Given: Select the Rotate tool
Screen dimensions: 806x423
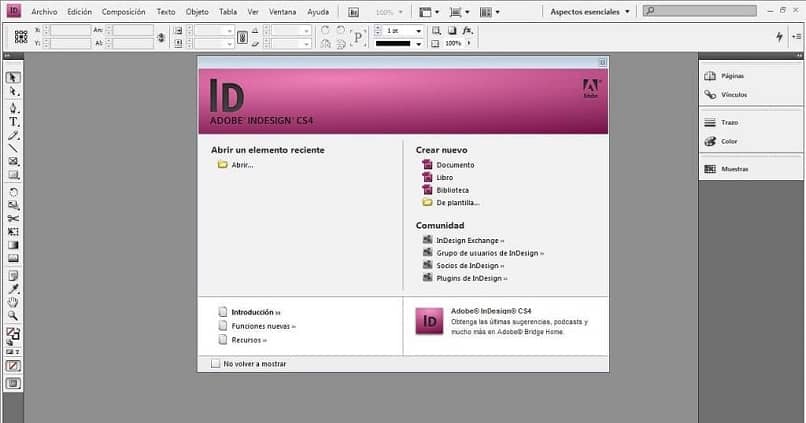Looking at the screenshot, I should pyautogui.click(x=13, y=192).
